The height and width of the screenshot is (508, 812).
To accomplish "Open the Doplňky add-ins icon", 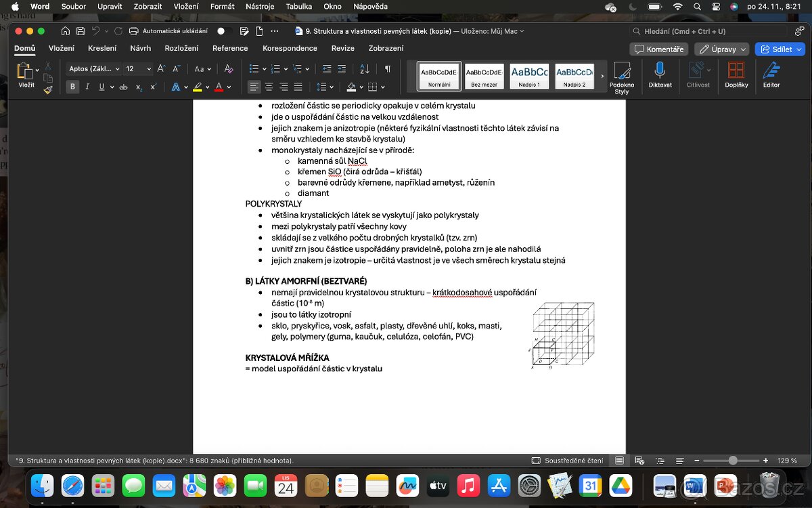I will 736,73.
